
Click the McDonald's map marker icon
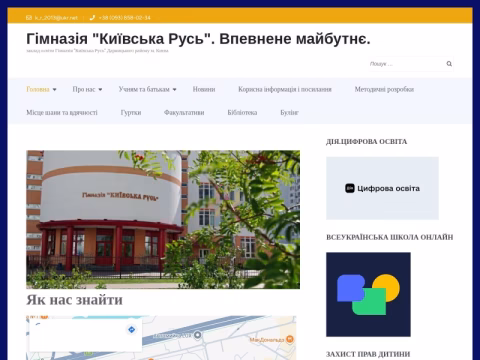[290, 339]
